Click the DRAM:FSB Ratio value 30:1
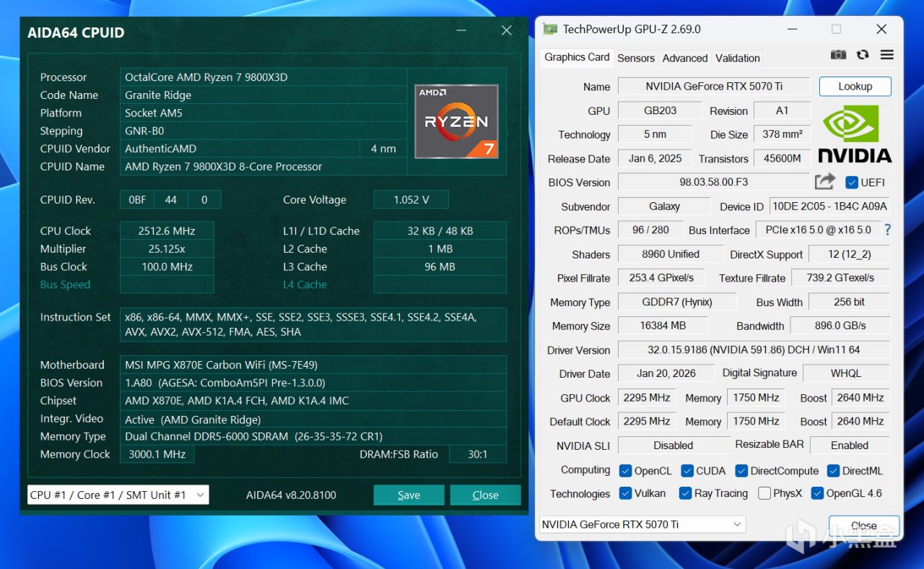Image resolution: width=924 pixels, height=569 pixels. [477, 454]
